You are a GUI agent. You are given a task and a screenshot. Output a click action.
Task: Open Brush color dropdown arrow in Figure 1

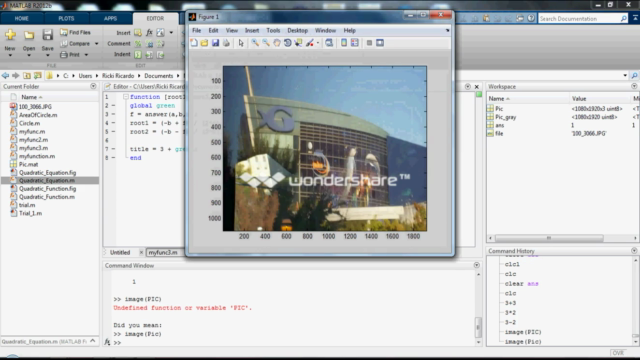[318, 43]
